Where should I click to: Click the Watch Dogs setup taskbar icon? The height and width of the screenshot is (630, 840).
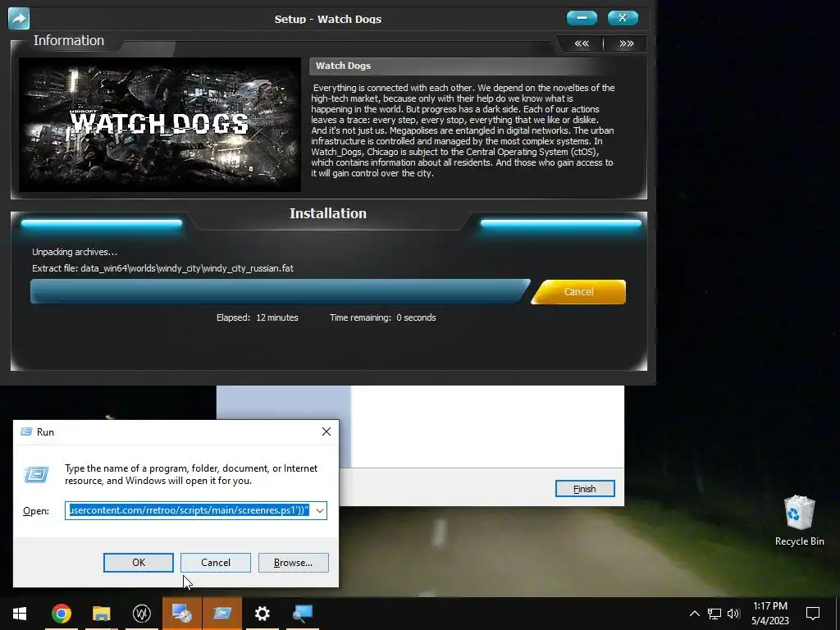(x=141, y=614)
